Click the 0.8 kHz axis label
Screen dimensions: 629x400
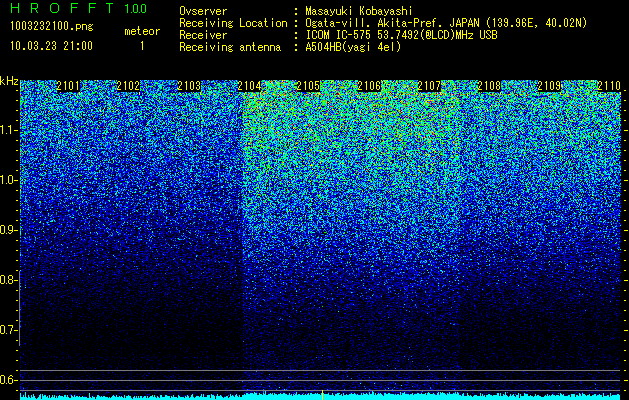click(x=9, y=280)
